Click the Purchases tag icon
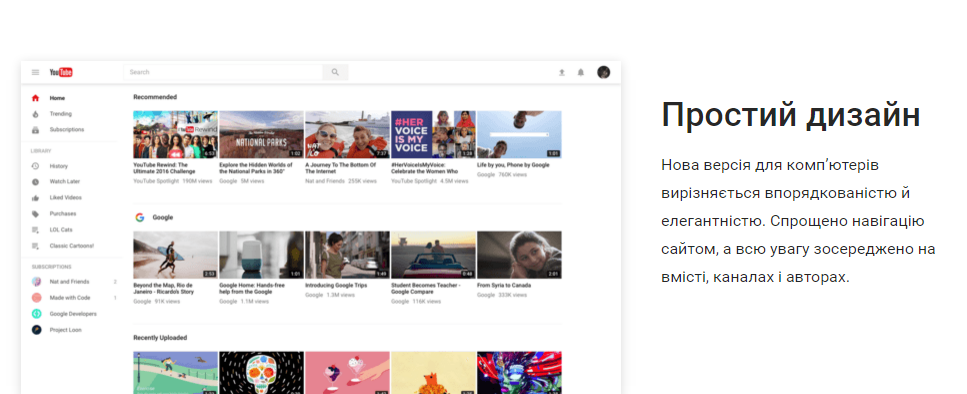Screen dimensions: 967x394 [x=35, y=214]
